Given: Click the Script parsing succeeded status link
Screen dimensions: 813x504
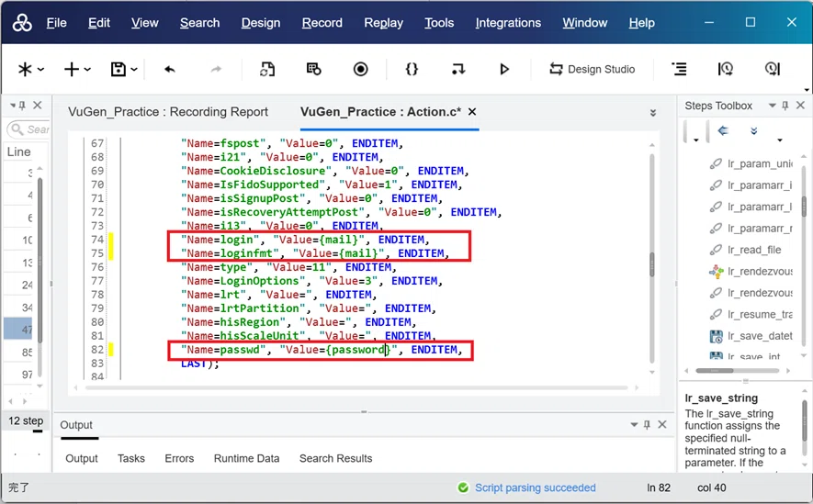Looking at the screenshot, I should tap(535, 488).
